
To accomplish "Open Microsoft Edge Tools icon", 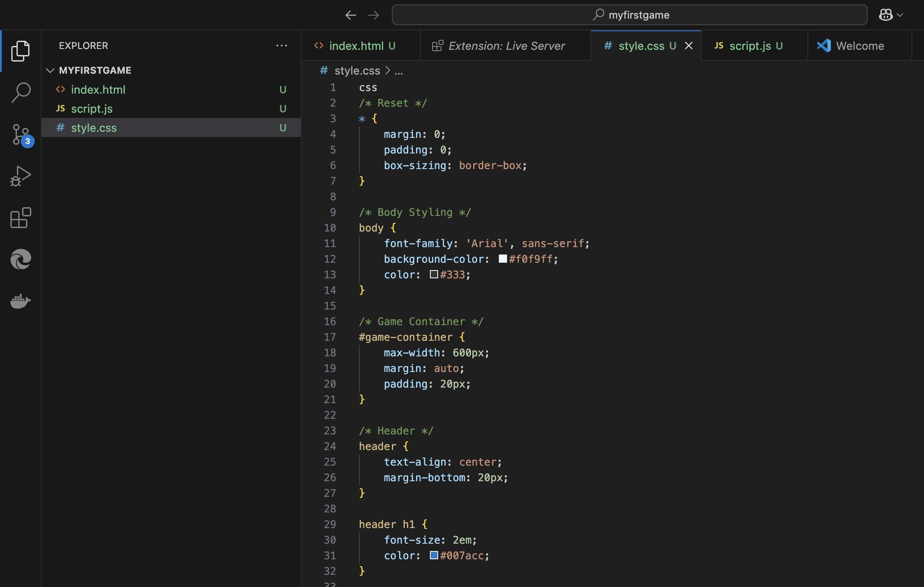I will (x=20, y=259).
